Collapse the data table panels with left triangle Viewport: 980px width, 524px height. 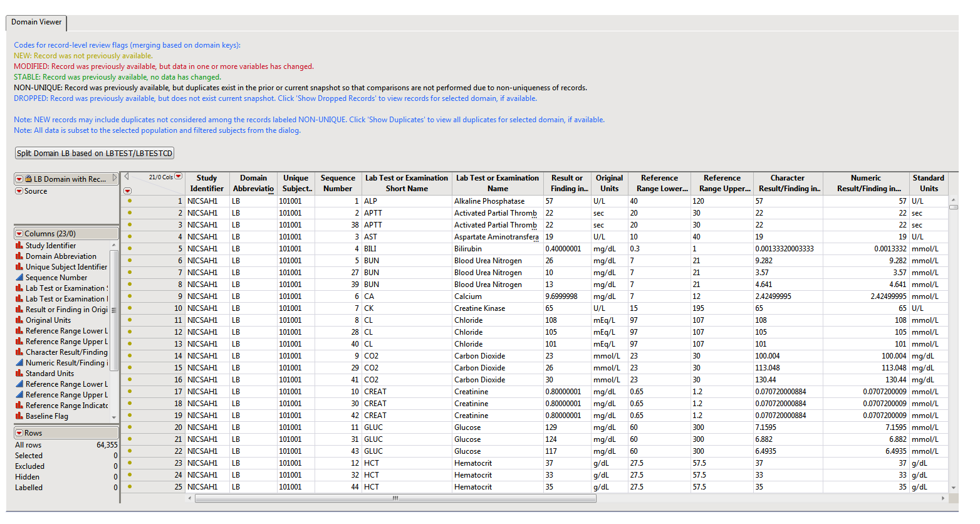tap(126, 177)
